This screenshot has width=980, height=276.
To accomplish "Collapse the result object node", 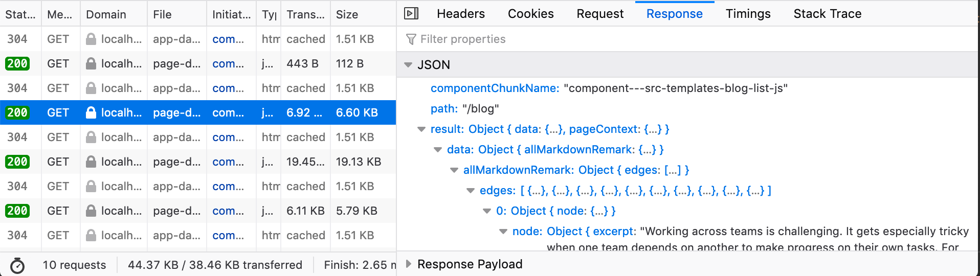I will (x=421, y=129).
